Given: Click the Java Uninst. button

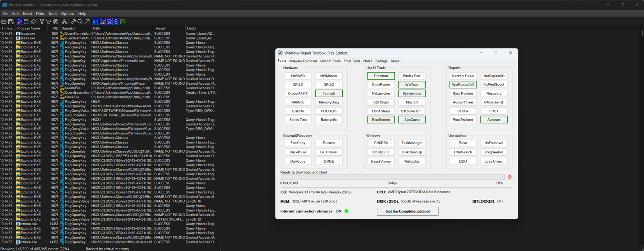Looking at the screenshot, I should pyautogui.click(x=494, y=162).
